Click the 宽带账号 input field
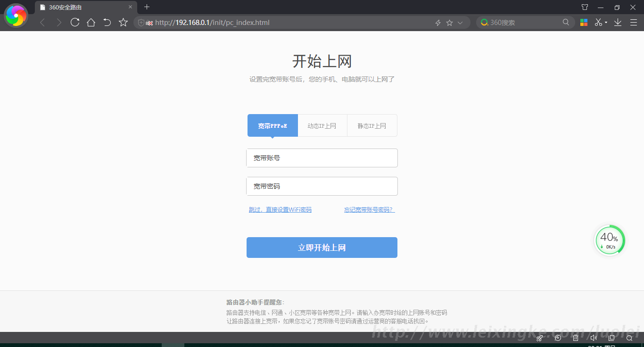The image size is (644, 347). tap(322, 158)
